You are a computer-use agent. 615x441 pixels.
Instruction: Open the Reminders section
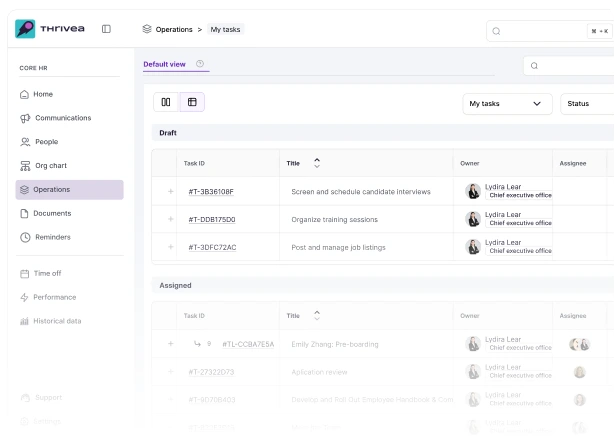click(x=52, y=237)
